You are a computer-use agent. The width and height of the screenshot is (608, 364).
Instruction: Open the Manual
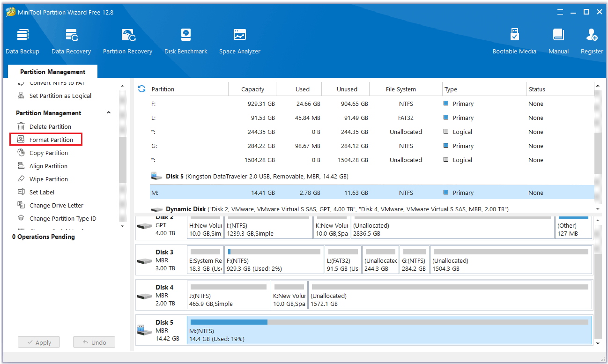point(558,42)
